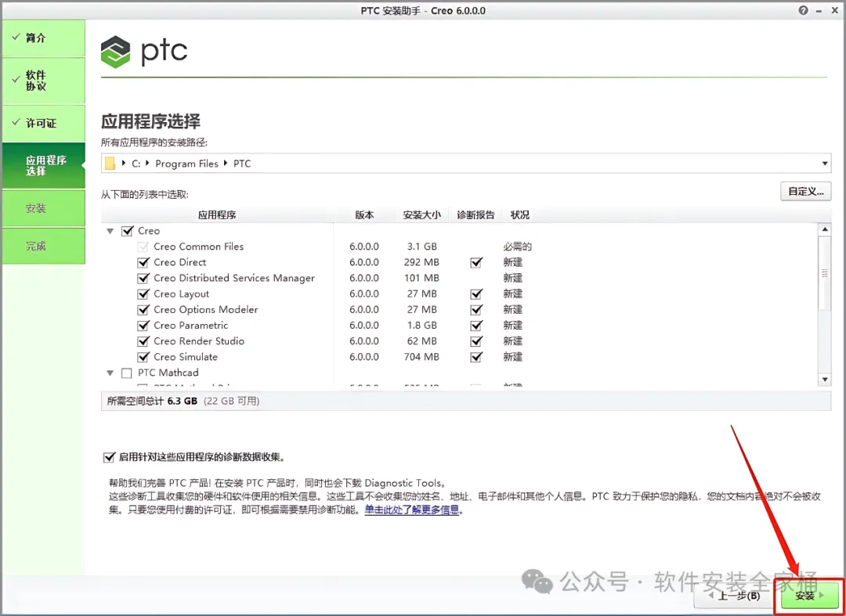Uncheck Creo Distributed Services Manager checkbox
The height and width of the screenshot is (616, 846).
pos(143,278)
